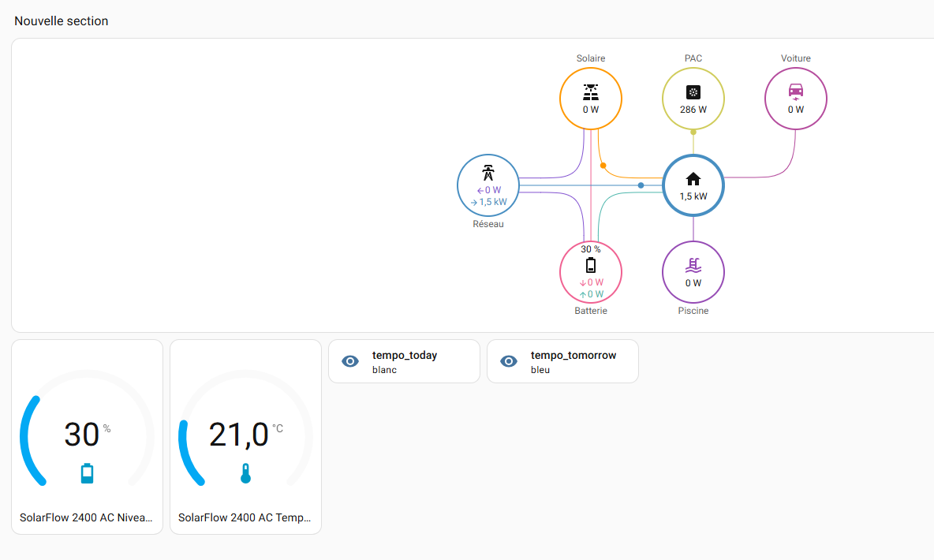Click the Nouvelle section heading
934x560 pixels.
point(62,21)
